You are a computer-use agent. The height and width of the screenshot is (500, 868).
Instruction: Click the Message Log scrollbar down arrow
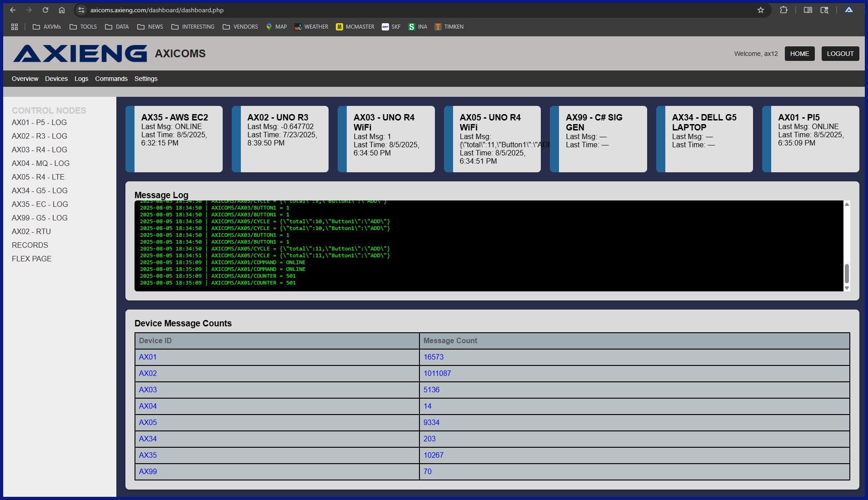[x=847, y=288]
